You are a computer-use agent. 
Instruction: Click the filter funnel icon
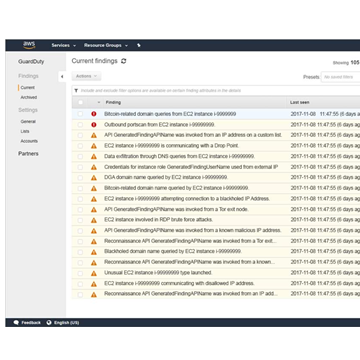[x=76, y=91]
